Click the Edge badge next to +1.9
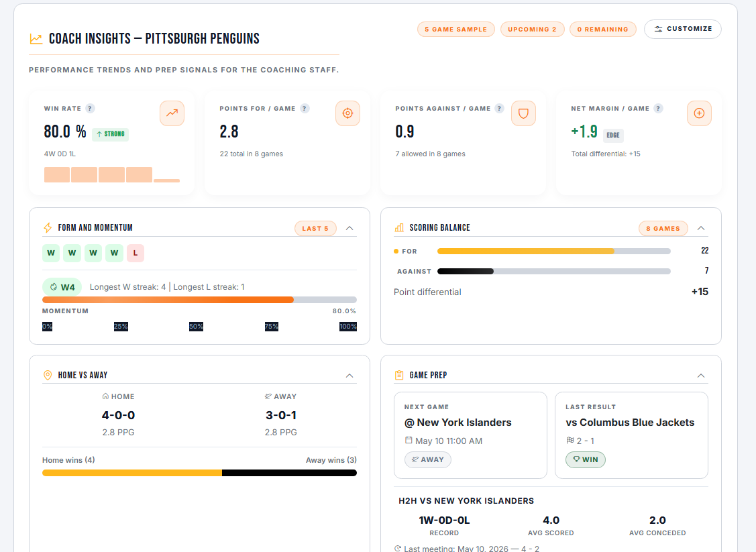Viewport: 756px width, 552px height. click(613, 135)
